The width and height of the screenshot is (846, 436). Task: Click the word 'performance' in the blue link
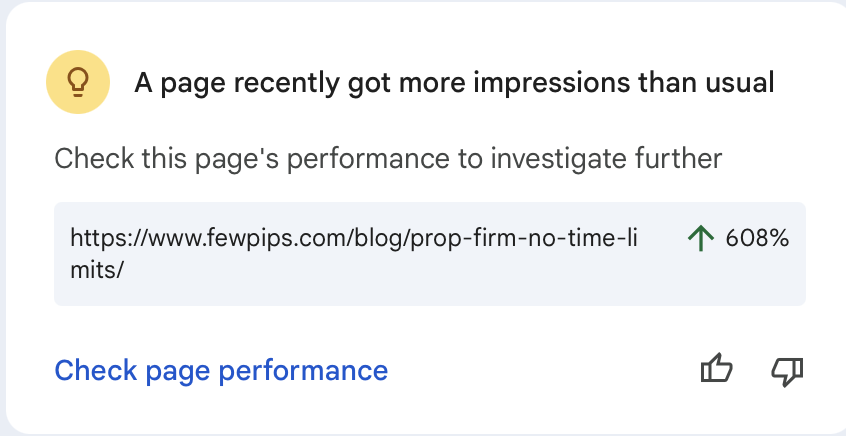(x=304, y=372)
